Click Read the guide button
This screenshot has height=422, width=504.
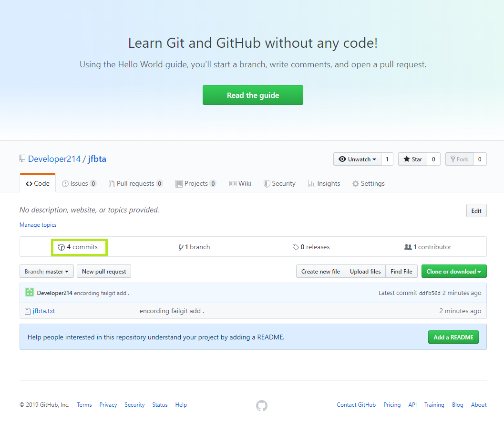253,95
